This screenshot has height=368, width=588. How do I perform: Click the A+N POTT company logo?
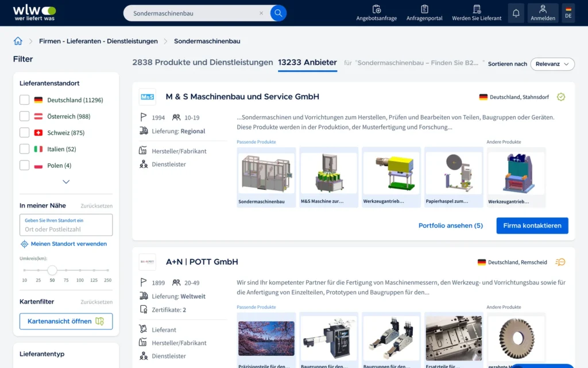(x=148, y=262)
